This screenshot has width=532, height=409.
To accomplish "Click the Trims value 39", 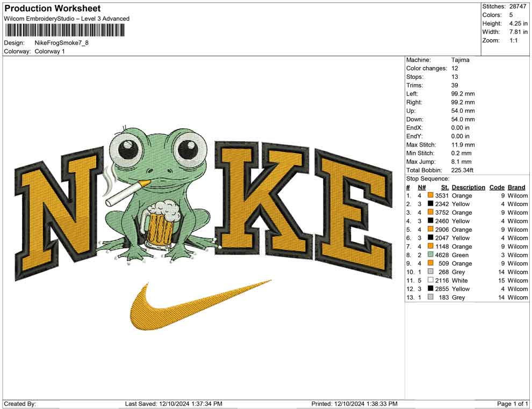I will 454,85.
